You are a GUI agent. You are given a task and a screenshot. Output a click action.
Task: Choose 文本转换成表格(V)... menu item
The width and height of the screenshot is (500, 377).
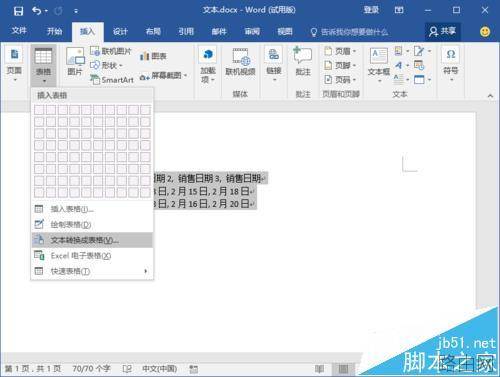[92, 240]
